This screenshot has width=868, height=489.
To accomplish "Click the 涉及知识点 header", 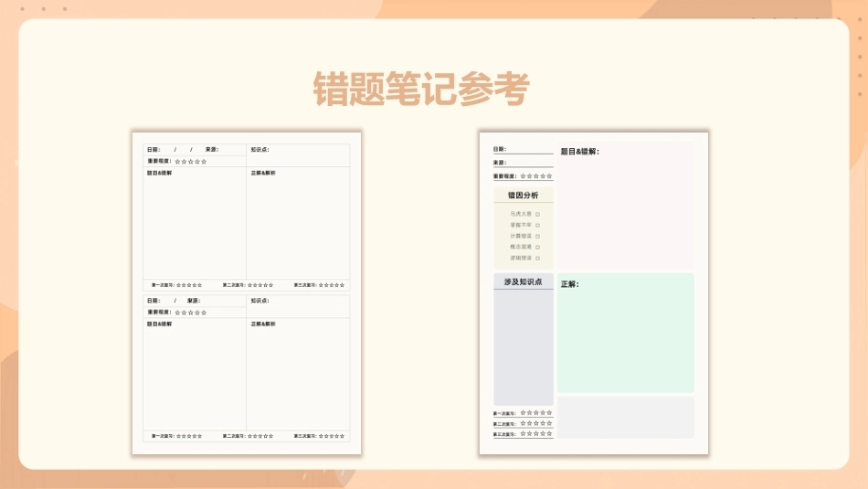I will [x=524, y=282].
